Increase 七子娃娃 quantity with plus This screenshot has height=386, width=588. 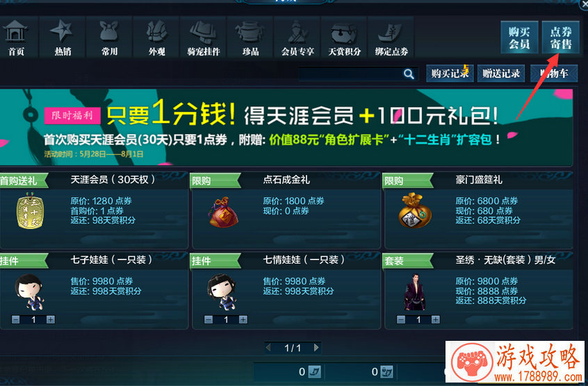pos(51,319)
